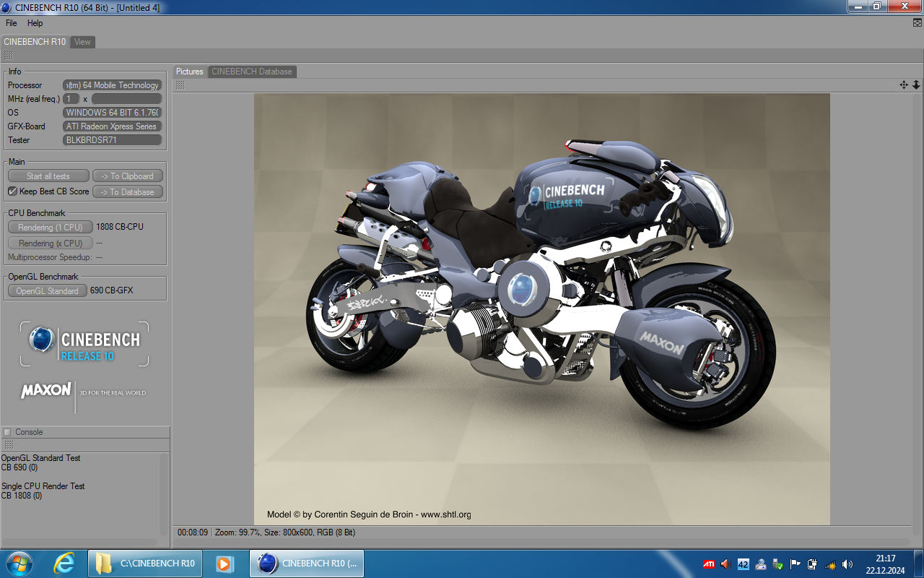Toggle the Keep Best CB Score checkbox
Image resolution: width=924 pixels, height=578 pixels.
pyautogui.click(x=12, y=191)
